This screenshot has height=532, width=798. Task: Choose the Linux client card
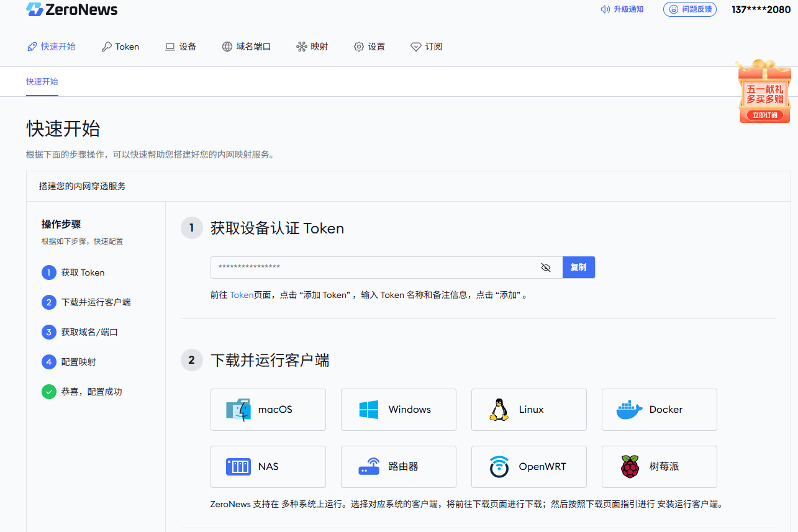[529, 410]
